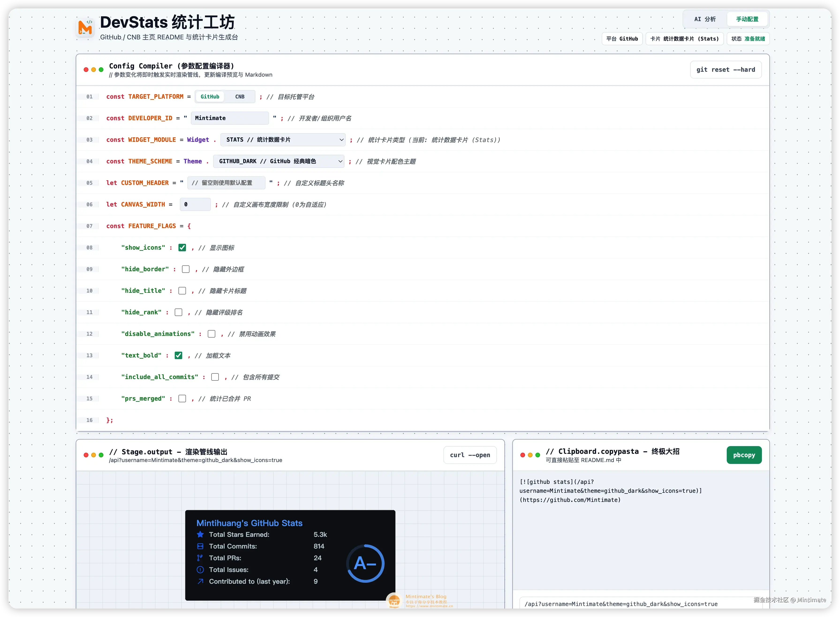Click the 状态 准备就绪 badge
Viewport: 840px width, 617px height.
point(748,39)
